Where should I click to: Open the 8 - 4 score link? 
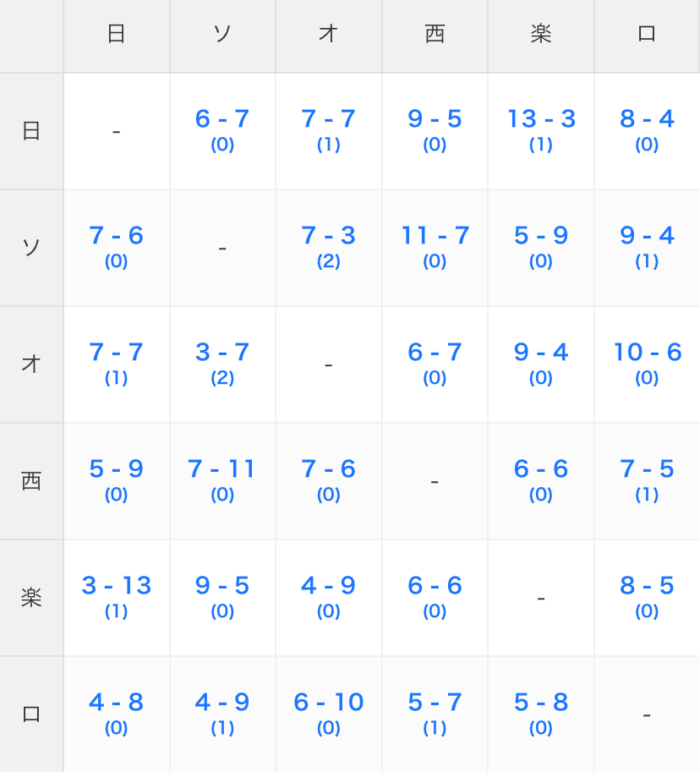[647, 119]
